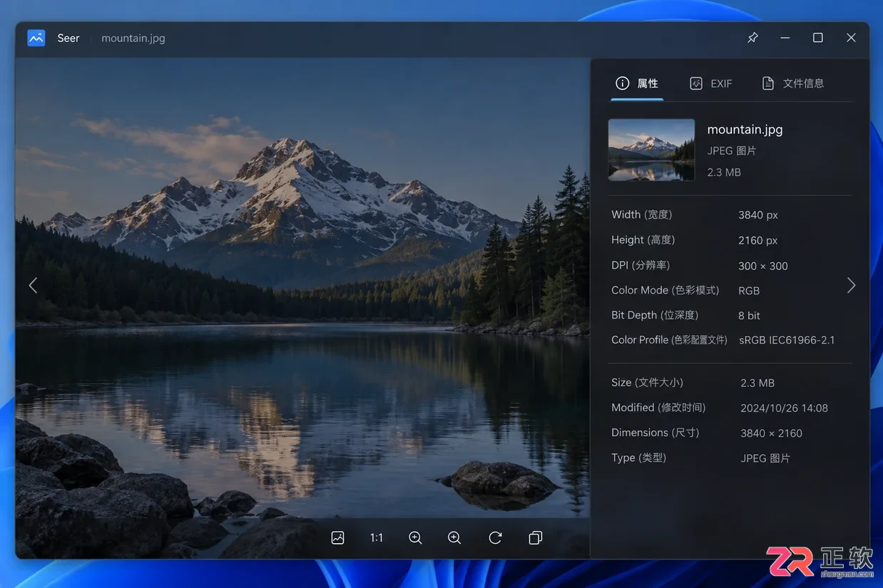Set zoom to 1:1 actual size
The height and width of the screenshot is (588, 883).
(x=377, y=538)
